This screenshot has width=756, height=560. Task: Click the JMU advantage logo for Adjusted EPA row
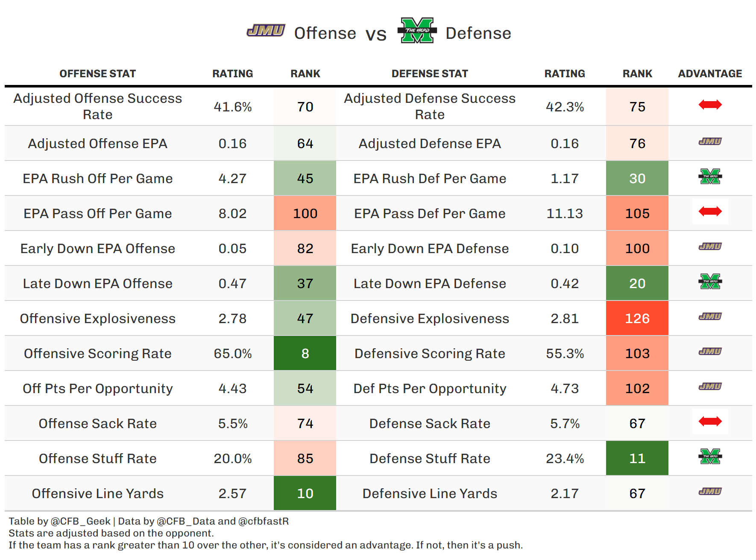pos(710,141)
